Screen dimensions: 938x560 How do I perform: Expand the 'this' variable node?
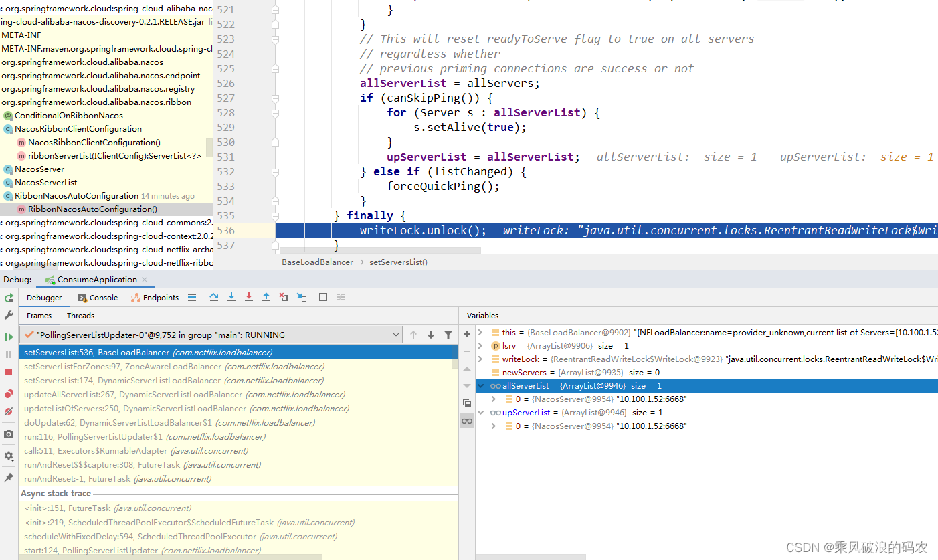(x=480, y=332)
